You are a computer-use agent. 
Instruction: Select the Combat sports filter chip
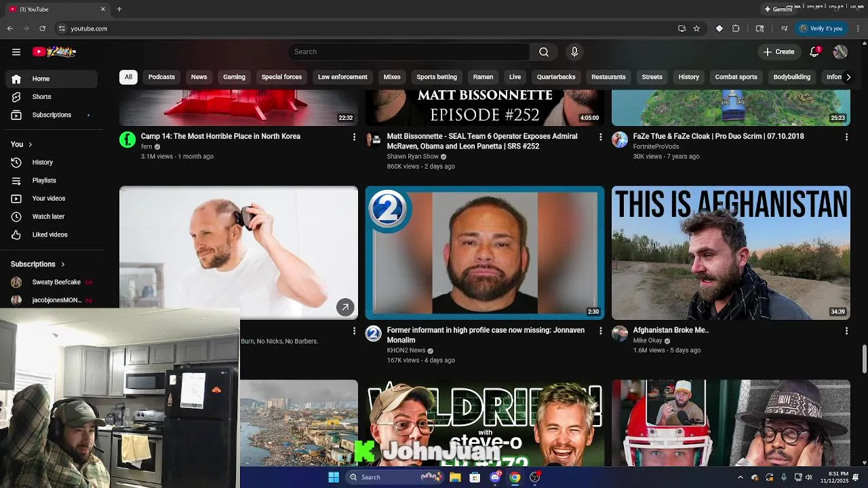pos(736,77)
